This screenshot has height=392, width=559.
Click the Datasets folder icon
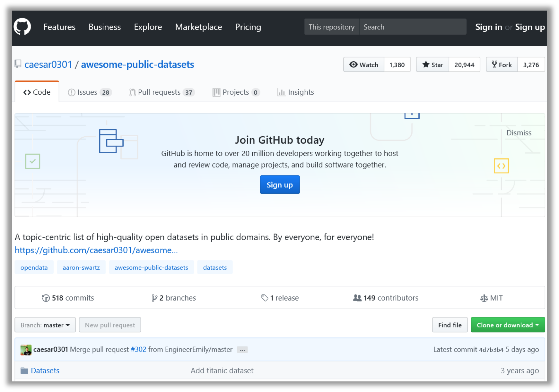click(24, 371)
